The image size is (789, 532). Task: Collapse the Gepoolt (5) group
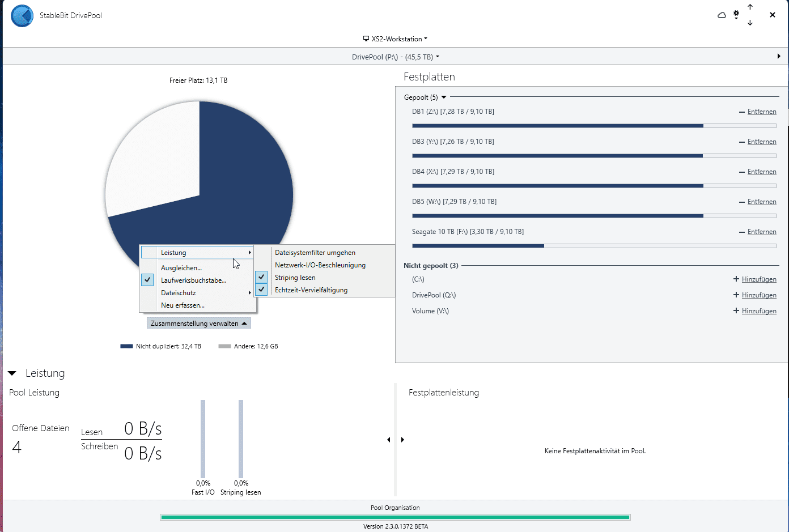pos(444,97)
